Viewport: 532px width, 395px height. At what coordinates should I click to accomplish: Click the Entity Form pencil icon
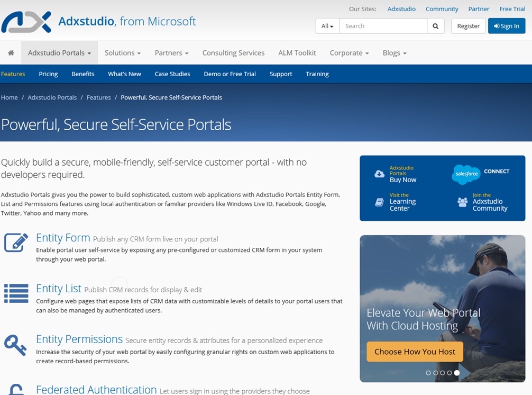[x=16, y=243]
